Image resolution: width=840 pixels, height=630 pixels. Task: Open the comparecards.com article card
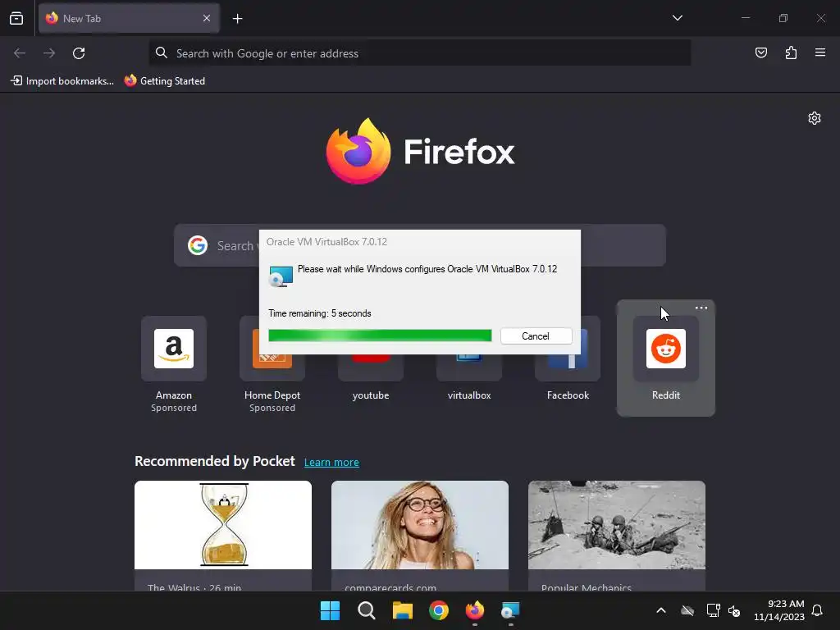pyautogui.click(x=420, y=536)
